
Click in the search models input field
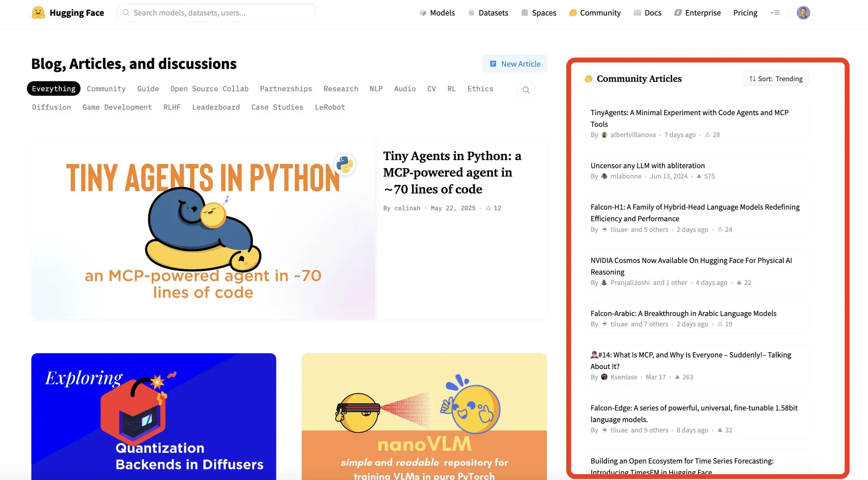coord(216,13)
